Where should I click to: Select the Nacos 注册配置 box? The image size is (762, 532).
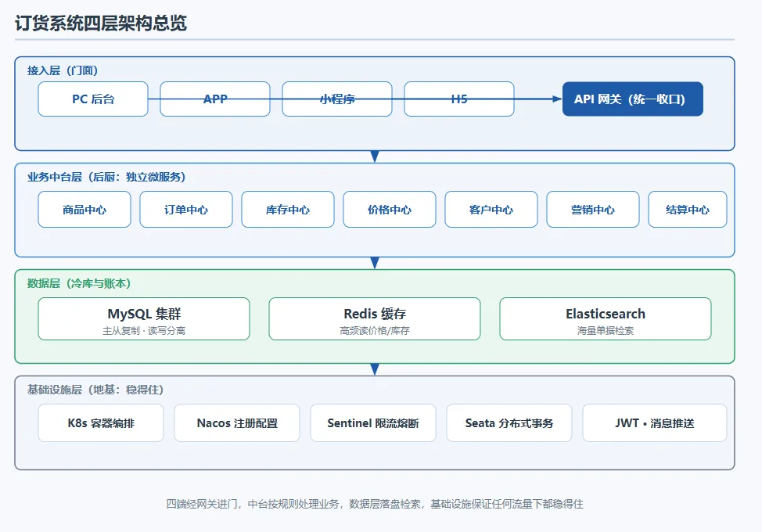(237, 422)
